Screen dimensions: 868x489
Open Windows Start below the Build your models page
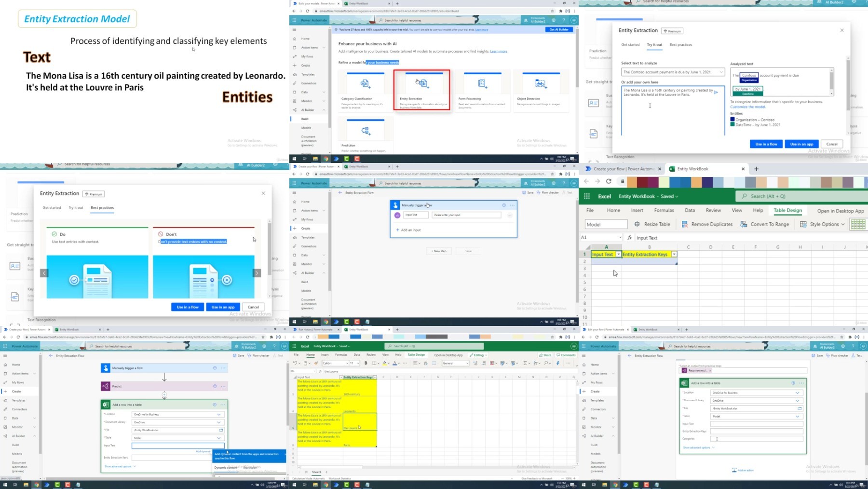294,159
